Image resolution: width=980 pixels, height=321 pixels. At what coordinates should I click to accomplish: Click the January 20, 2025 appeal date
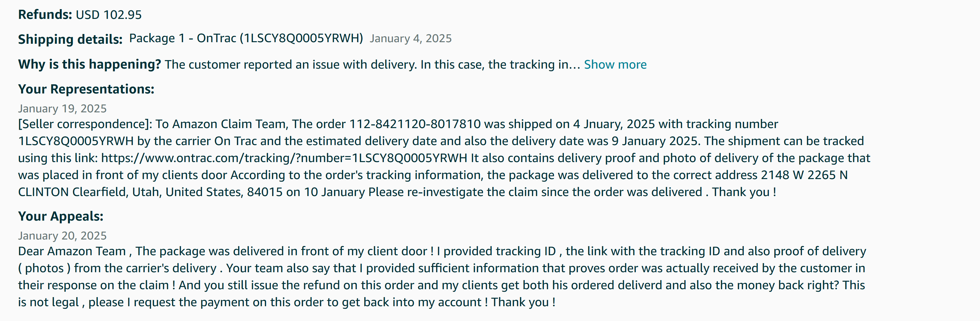click(62, 235)
